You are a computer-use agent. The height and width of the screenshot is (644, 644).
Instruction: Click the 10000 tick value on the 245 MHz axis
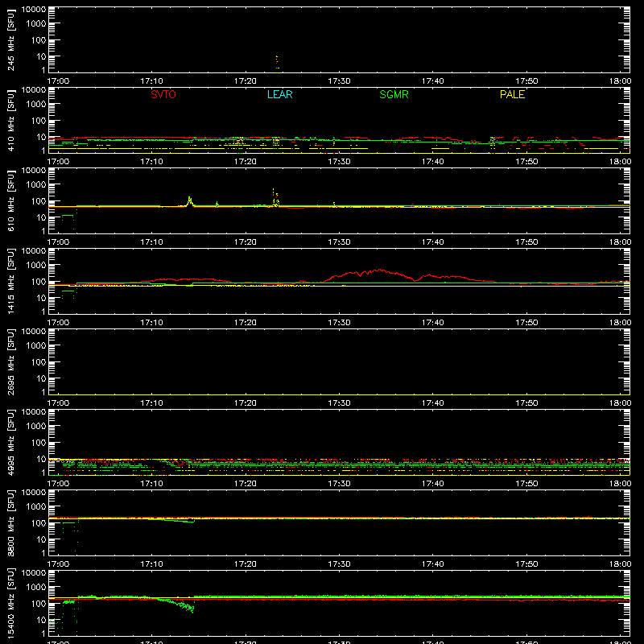[x=34, y=10]
